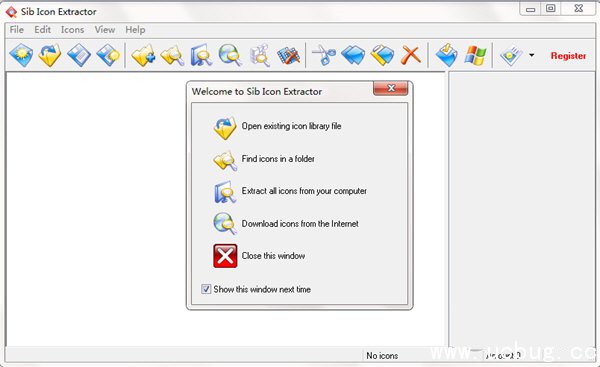600x367 pixels.
Task: Open the View menu
Action: (x=105, y=30)
